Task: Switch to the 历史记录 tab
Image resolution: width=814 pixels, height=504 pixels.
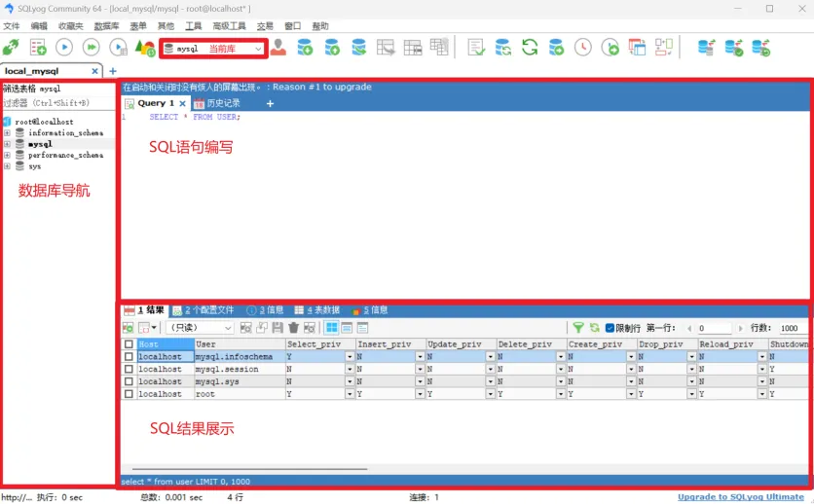Action: 217,103
